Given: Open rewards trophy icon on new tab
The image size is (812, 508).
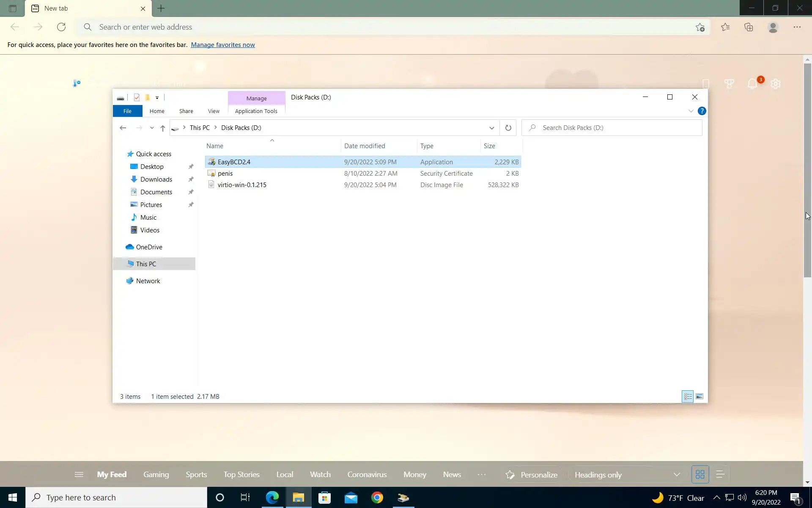Looking at the screenshot, I should point(729,84).
